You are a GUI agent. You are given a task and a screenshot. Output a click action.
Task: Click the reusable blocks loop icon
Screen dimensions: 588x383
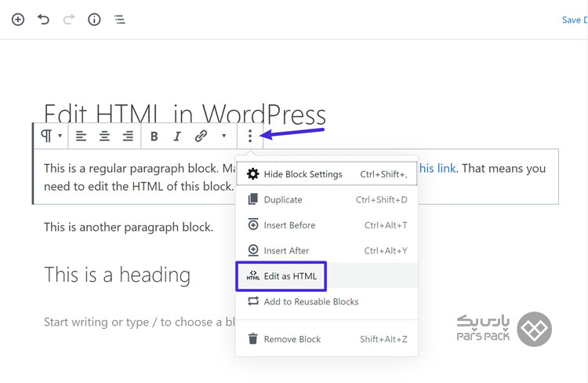(x=253, y=301)
